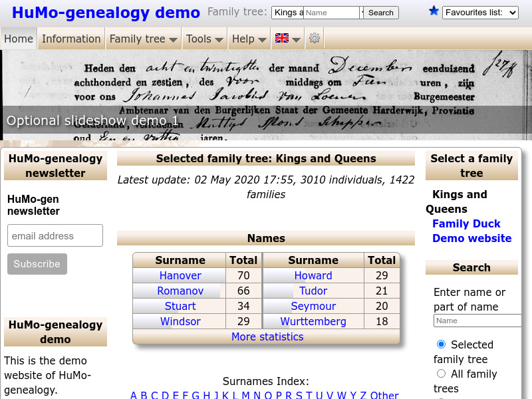532x399 pixels.
Task: Select the Selected family tree radio button
Action: point(441,344)
